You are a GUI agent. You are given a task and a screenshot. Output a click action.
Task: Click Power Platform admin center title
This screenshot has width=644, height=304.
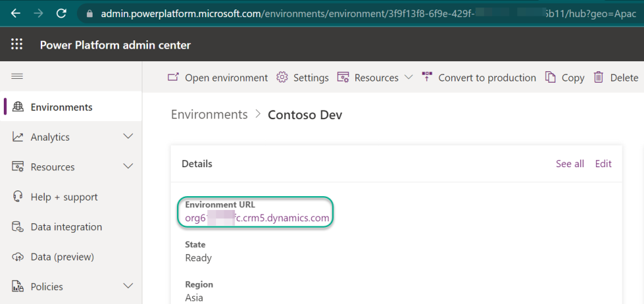(x=115, y=45)
